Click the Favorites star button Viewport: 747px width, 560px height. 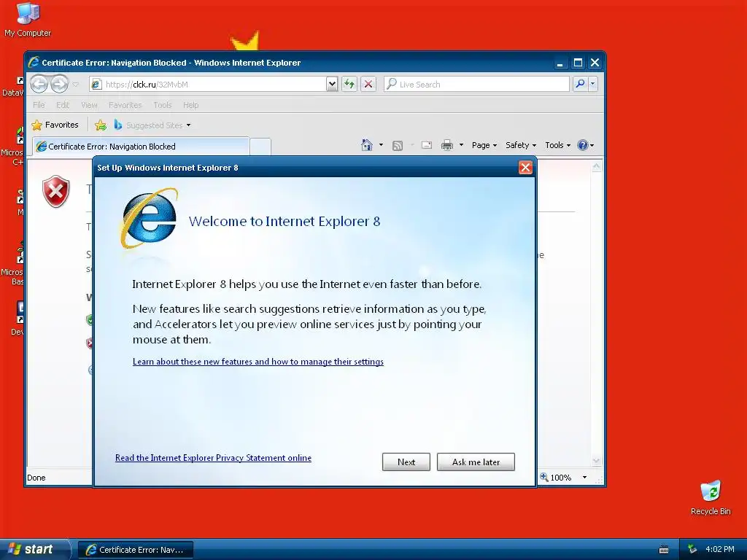pos(55,125)
